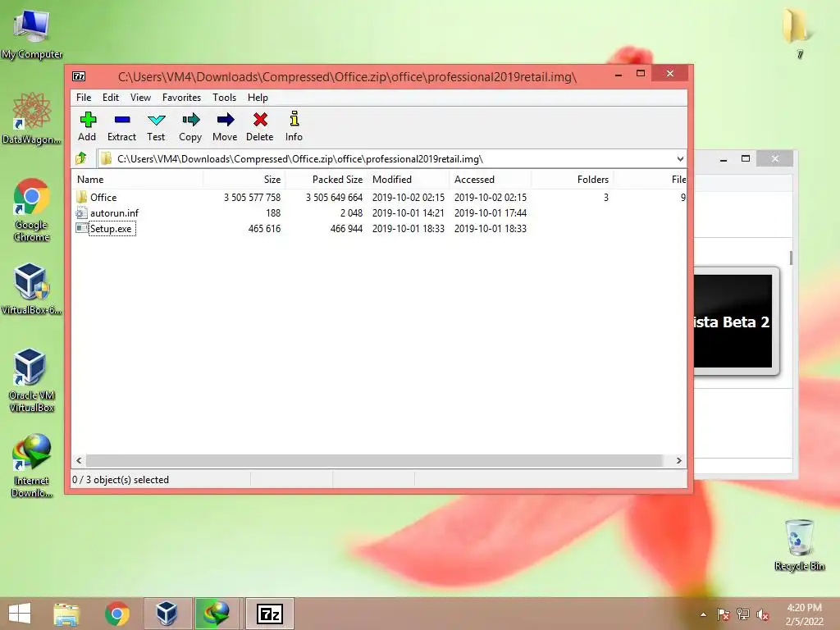Show hidden tray icons arrow
Screen dimensions: 840x630
(x=703, y=614)
